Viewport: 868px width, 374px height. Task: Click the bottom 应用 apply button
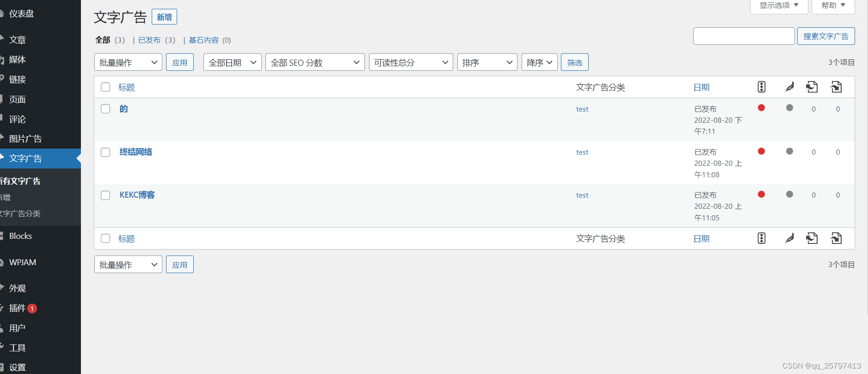coord(180,264)
